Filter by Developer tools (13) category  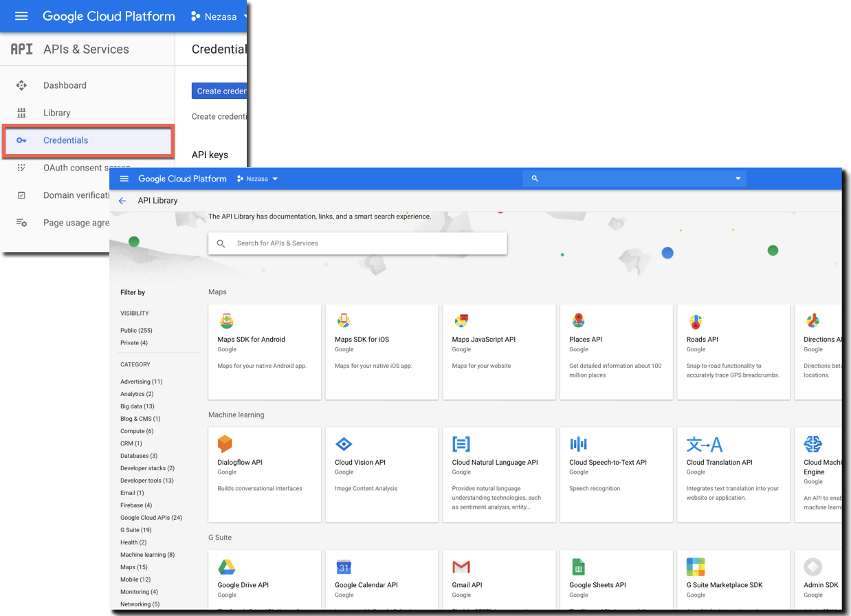[147, 481]
